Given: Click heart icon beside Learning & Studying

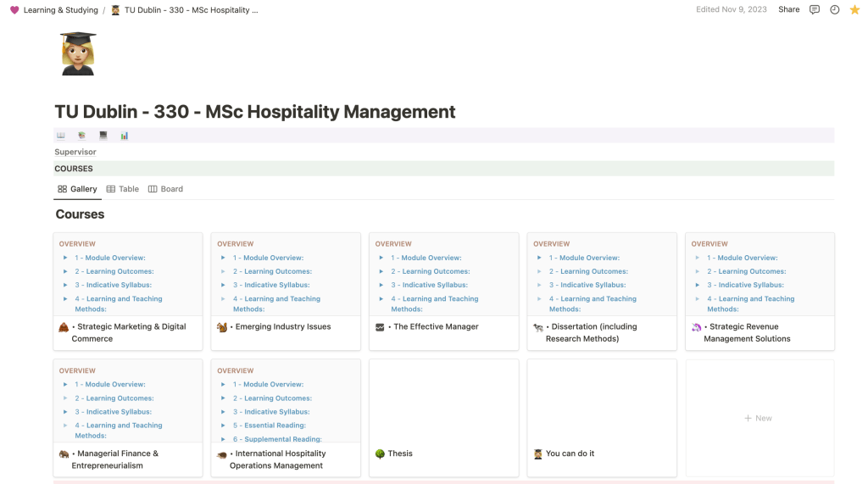Looking at the screenshot, I should coord(14,10).
